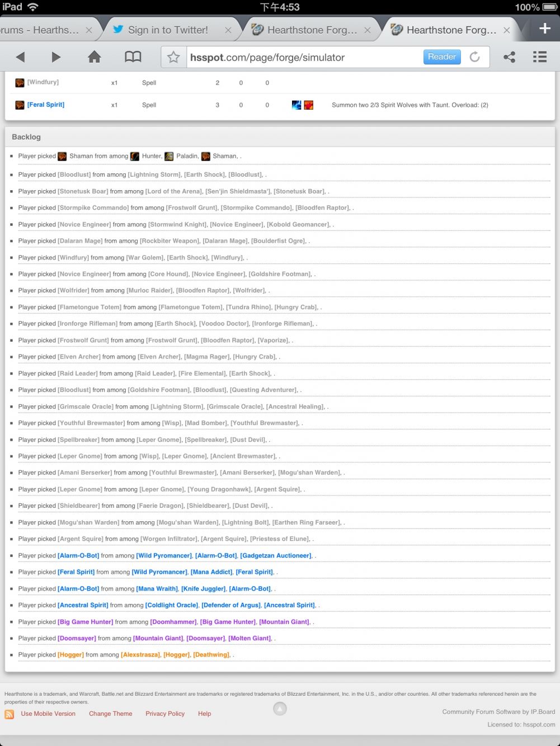Screen dimensions: 560x746
Task: Bookmark page with the star icon
Action: (x=173, y=57)
